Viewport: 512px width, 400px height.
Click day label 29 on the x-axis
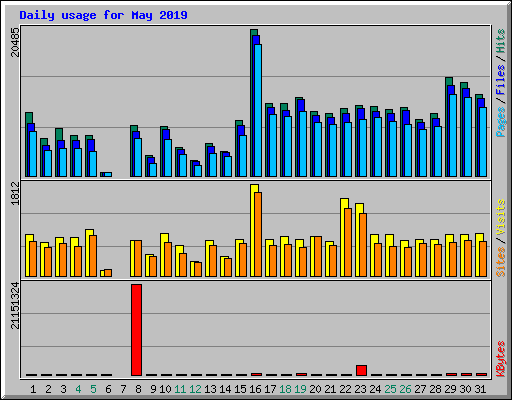pyautogui.click(x=450, y=389)
